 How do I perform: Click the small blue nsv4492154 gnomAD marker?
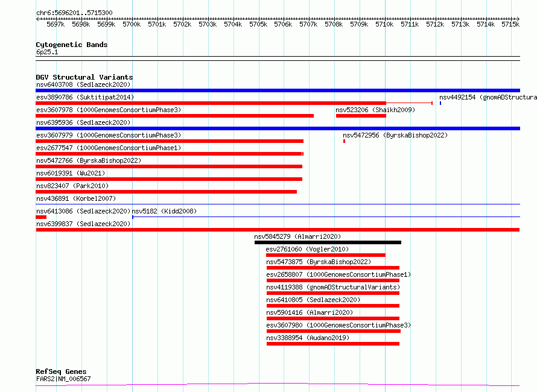coord(440,103)
